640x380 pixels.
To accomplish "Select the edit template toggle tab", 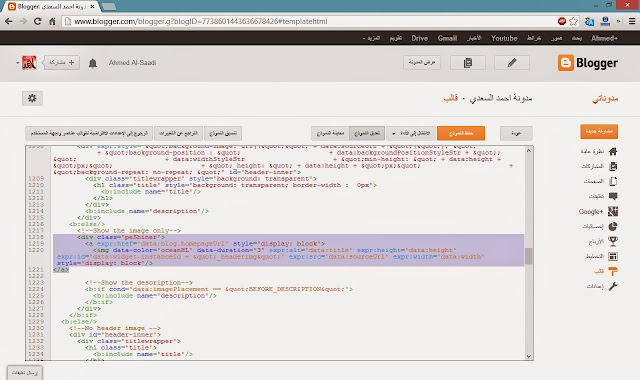I will (x=367, y=133).
